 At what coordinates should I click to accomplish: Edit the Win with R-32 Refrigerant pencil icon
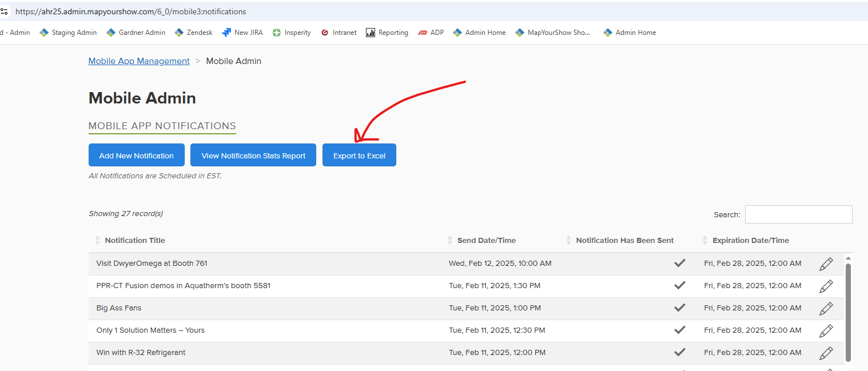826,353
